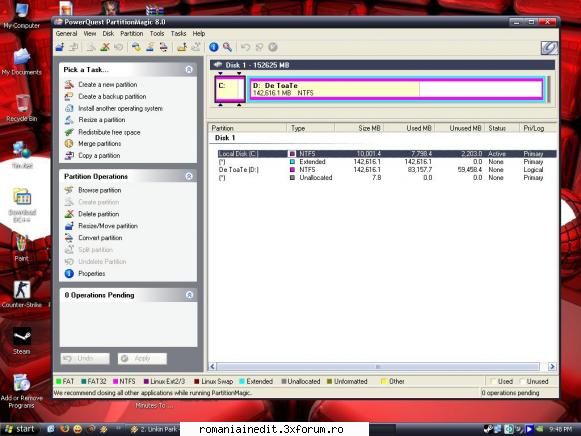Collapse the 0 Operations Pending panel
The height and width of the screenshot is (436, 581).
click(189, 295)
